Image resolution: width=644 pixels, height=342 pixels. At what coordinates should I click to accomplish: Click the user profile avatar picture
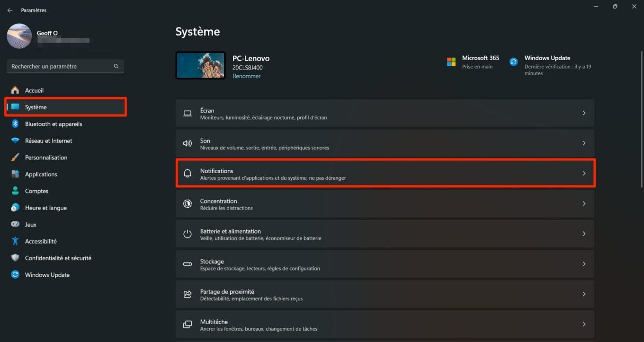coord(19,36)
